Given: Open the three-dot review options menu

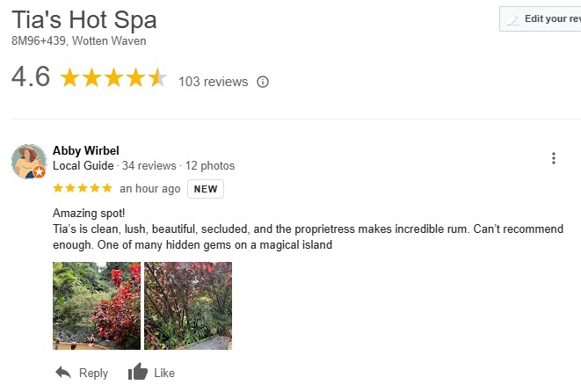Looking at the screenshot, I should pos(554,158).
